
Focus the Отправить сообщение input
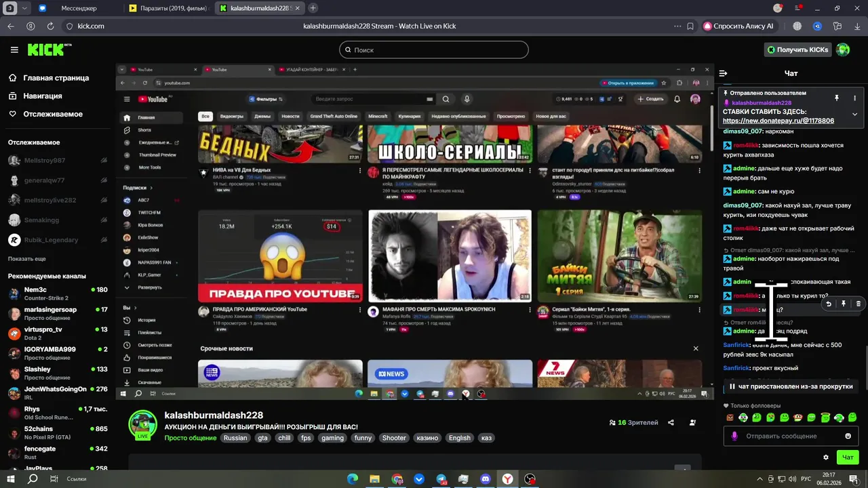791,436
